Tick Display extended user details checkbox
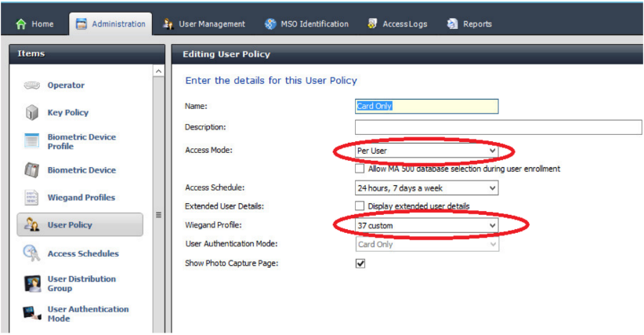This screenshot has width=644, height=335. click(360, 206)
